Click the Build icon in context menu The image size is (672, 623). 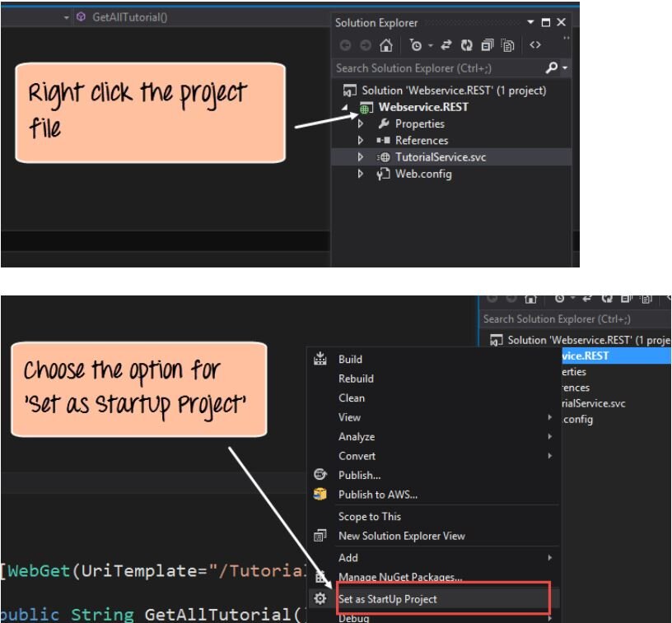pos(320,359)
